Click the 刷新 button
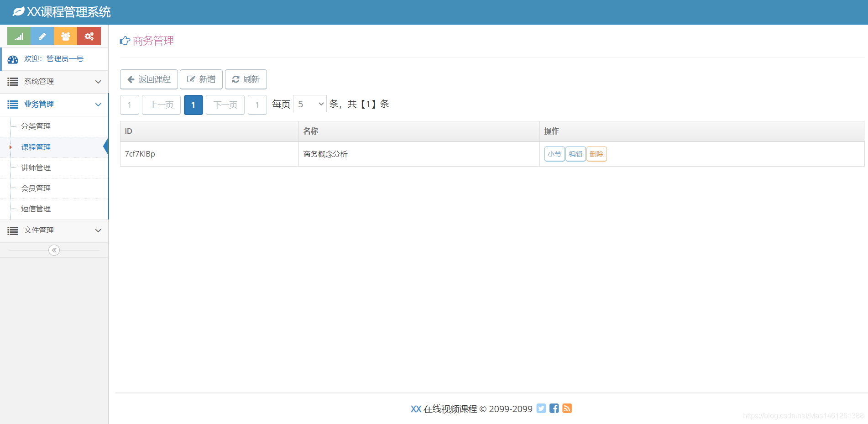Viewport: 868px width, 424px height. (246, 79)
